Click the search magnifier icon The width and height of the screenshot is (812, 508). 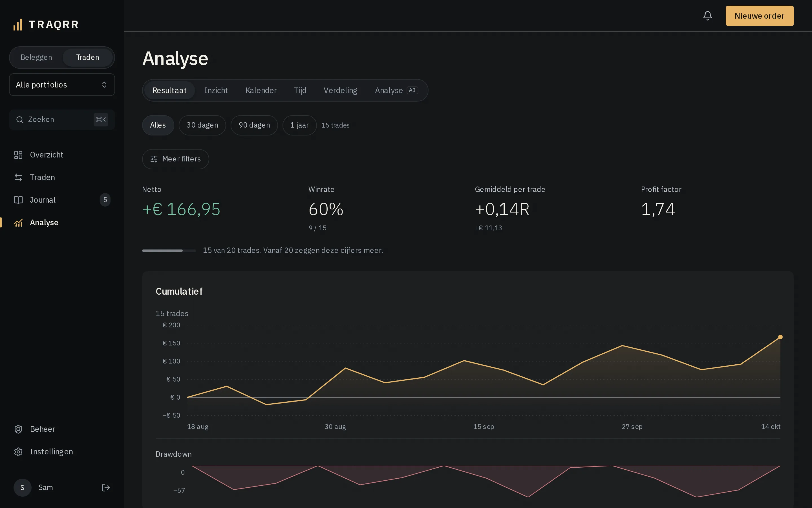(20, 120)
